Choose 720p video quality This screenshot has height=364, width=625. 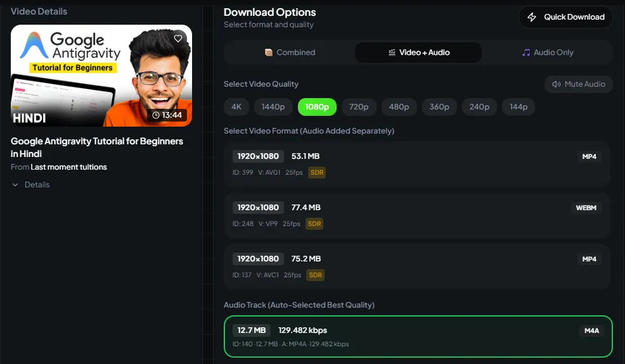pos(359,107)
